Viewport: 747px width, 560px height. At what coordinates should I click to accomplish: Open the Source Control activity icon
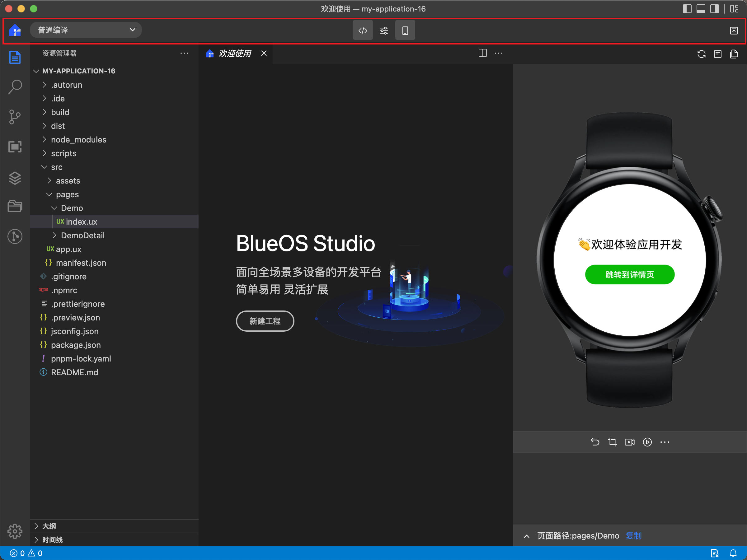point(15,117)
